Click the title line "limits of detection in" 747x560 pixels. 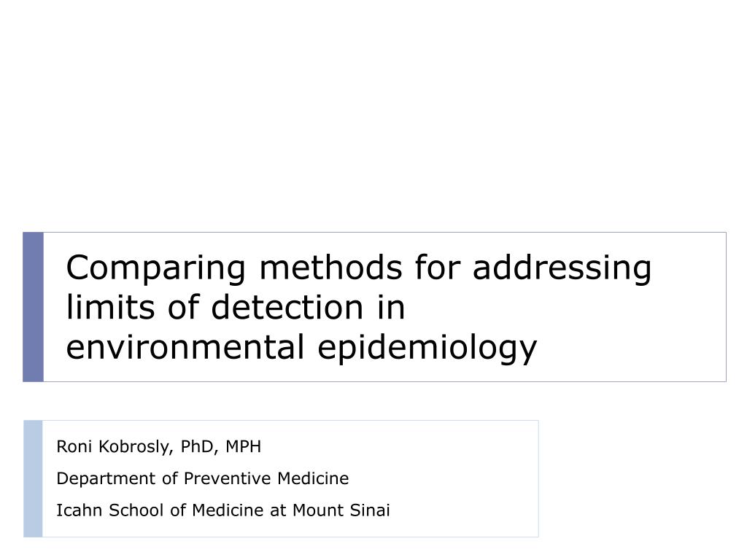tap(236, 307)
